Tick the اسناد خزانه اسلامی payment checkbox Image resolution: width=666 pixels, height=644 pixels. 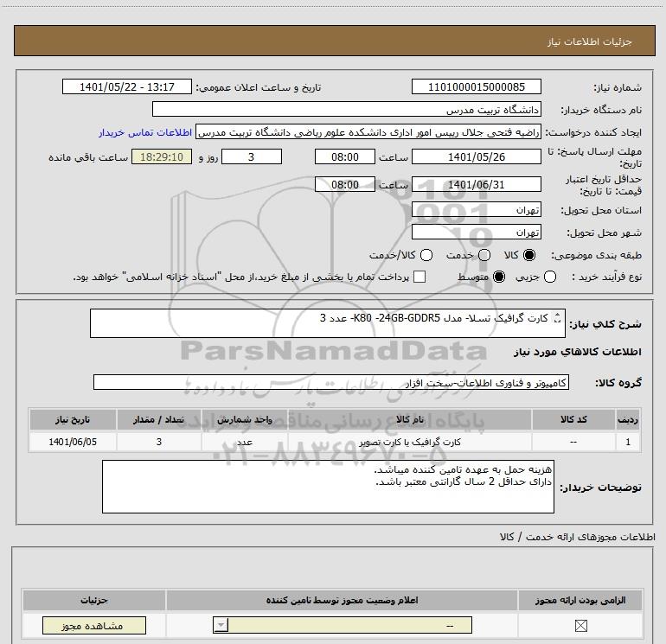pos(419,277)
